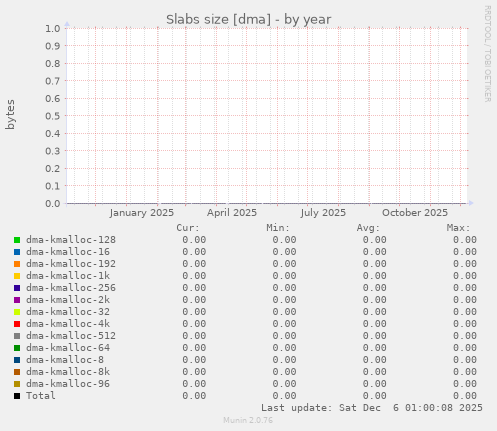The width and height of the screenshot is (497, 431).
Task: Select the dma-kmalloc-8 legend label
Action: pyautogui.click(x=65, y=360)
